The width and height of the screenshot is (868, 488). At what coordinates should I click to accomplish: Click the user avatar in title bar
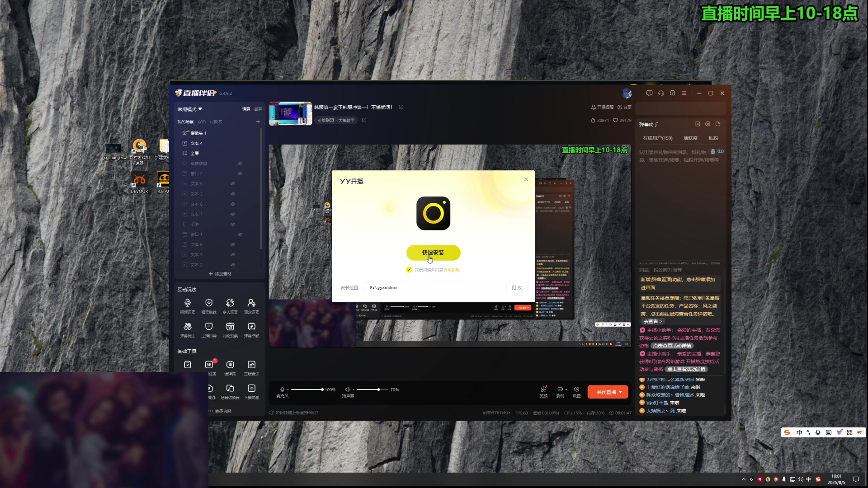tap(627, 93)
